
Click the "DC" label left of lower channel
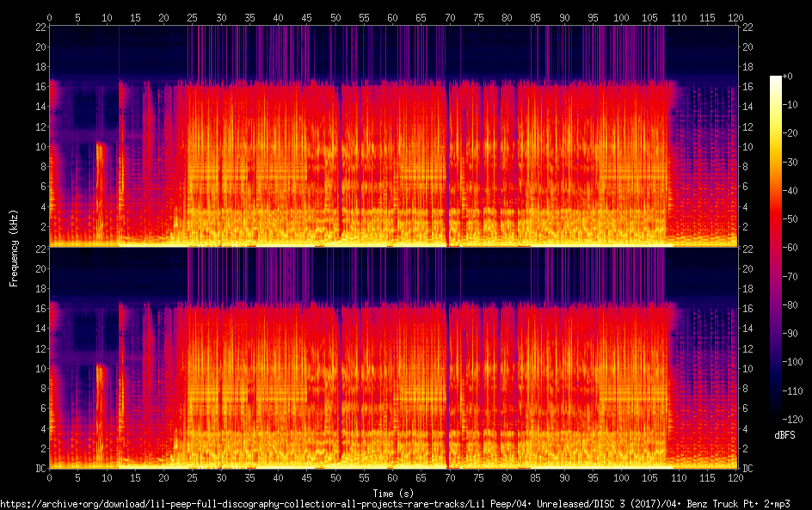point(41,469)
